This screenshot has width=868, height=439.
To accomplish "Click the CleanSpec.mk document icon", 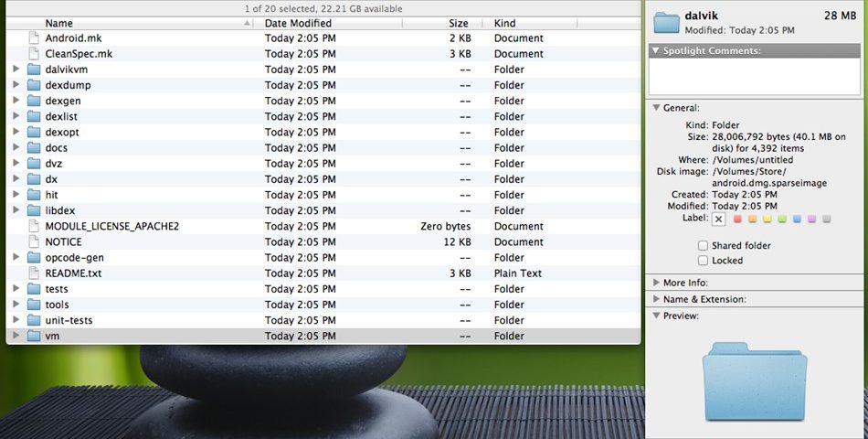I will click(x=35, y=54).
